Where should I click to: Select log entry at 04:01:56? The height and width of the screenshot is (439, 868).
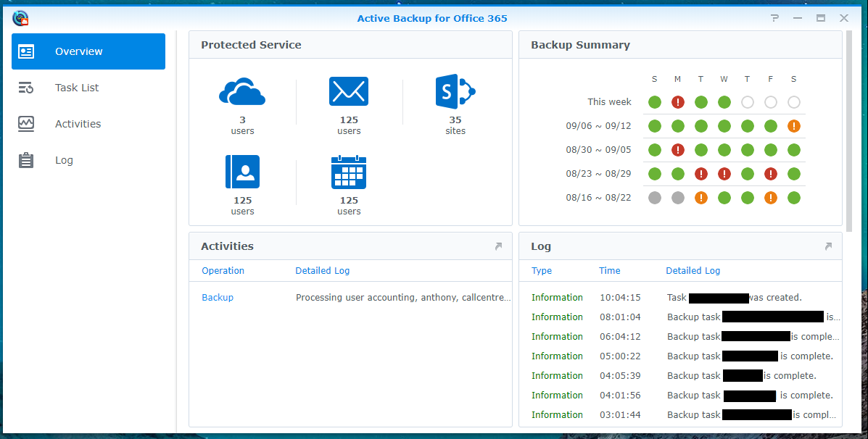pos(680,396)
